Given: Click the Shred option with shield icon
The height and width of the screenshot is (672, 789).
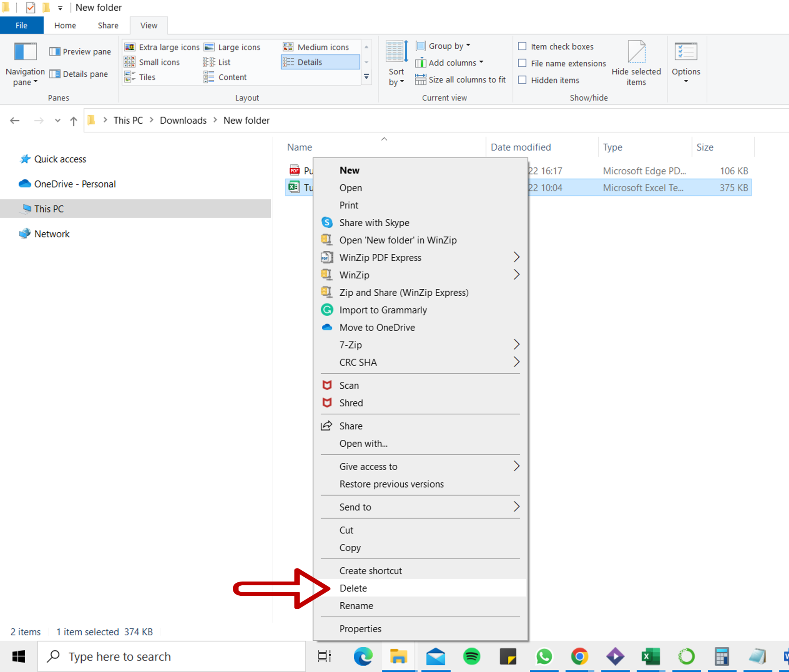Looking at the screenshot, I should [x=351, y=403].
